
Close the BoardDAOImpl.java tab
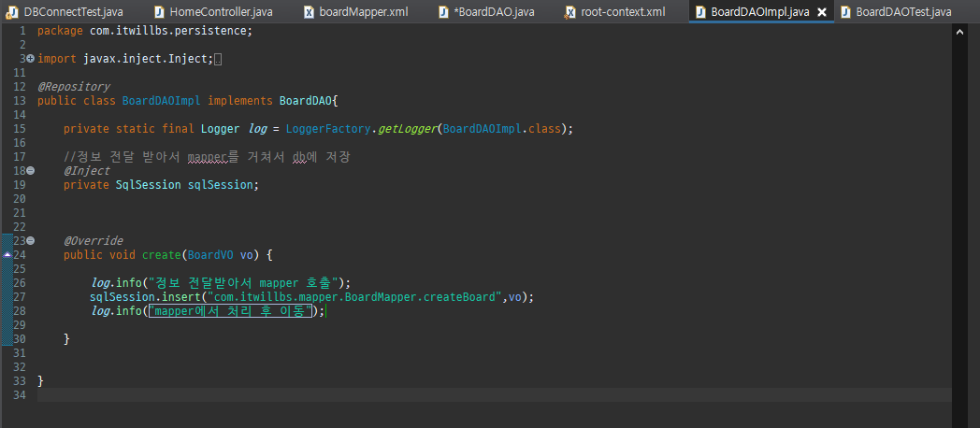pyautogui.click(x=822, y=12)
